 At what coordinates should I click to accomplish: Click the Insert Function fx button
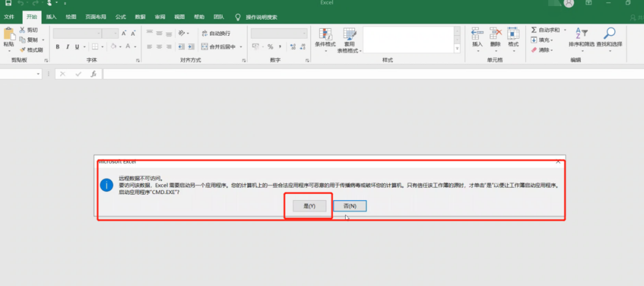94,74
